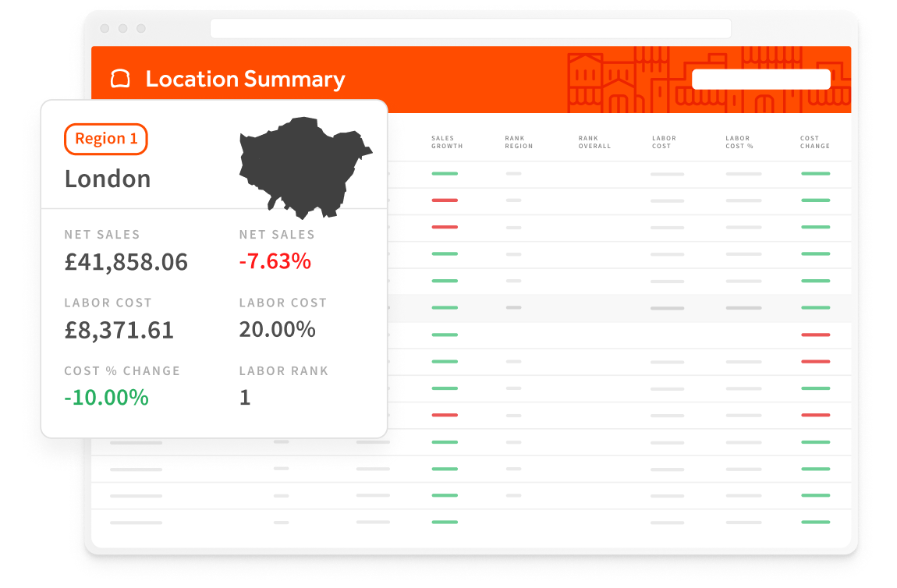Click the red Sales Growth indicator in second row
The image size is (897, 588).
[x=445, y=201]
